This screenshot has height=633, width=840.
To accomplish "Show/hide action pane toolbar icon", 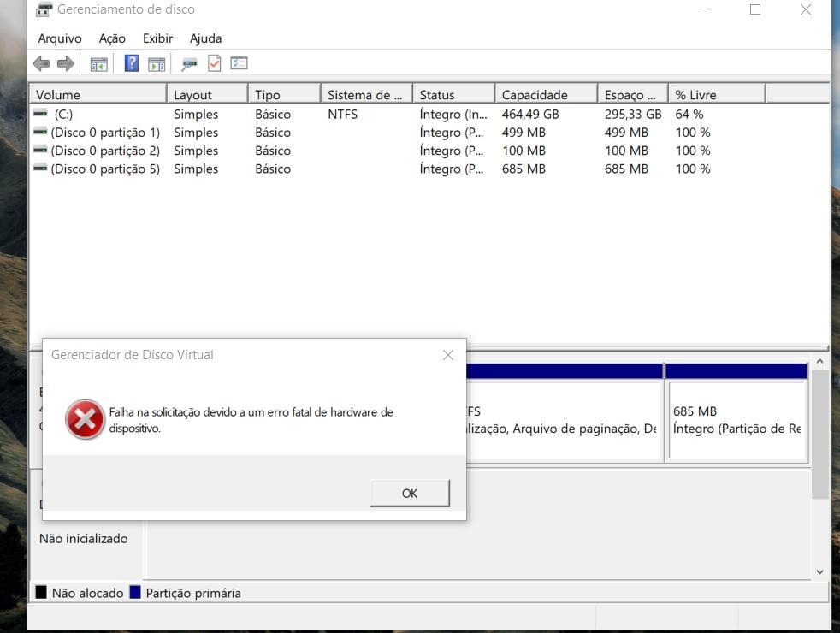I will (157, 64).
